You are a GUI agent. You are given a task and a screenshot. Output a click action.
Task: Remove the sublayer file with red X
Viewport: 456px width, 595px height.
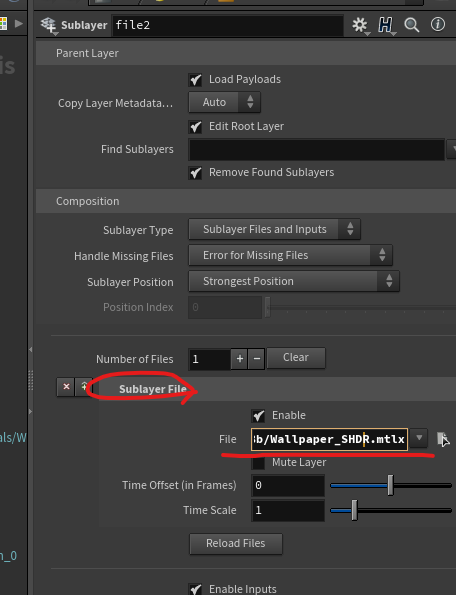(66, 387)
